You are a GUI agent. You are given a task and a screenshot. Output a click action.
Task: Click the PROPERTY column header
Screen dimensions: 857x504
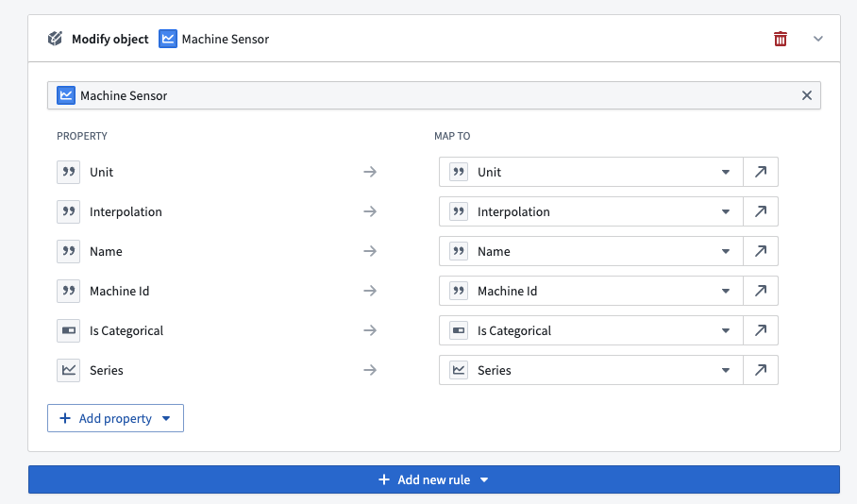82,136
